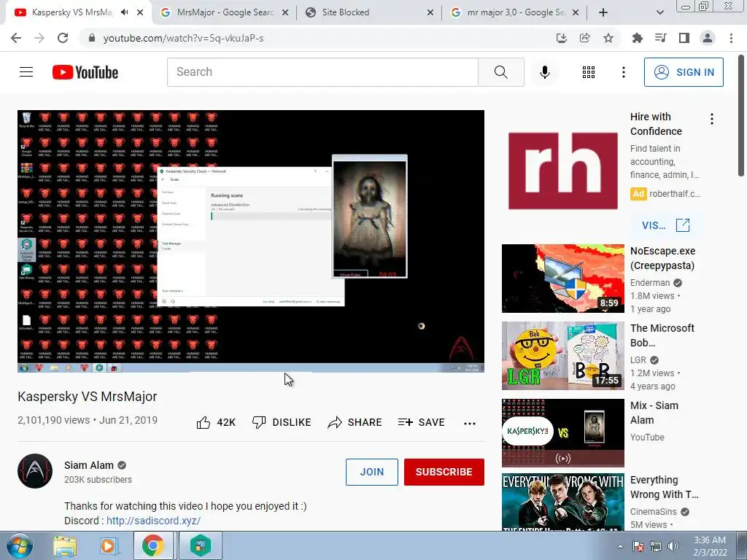Open YouTube hamburger guide menu
The image size is (747, 560).
tap(26, 72)
